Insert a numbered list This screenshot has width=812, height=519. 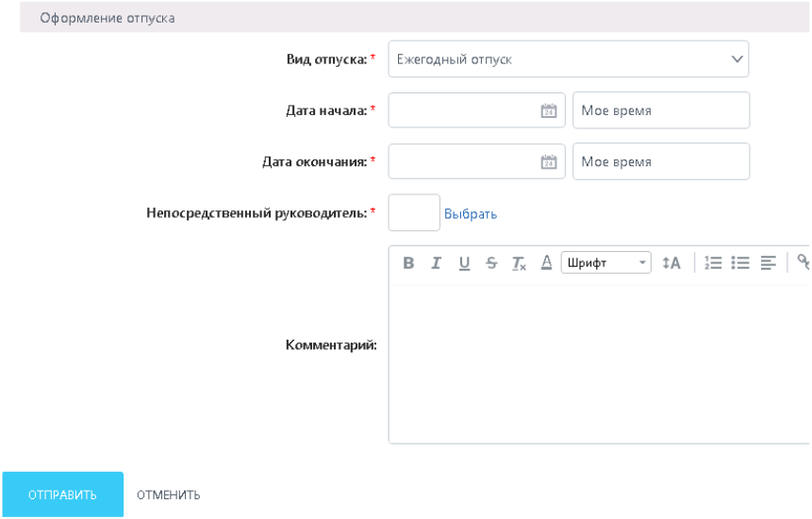pos(713,263)
